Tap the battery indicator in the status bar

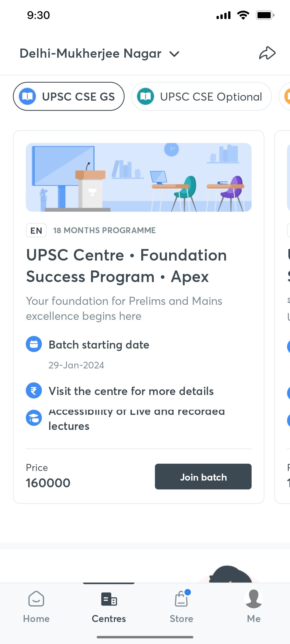264,15
